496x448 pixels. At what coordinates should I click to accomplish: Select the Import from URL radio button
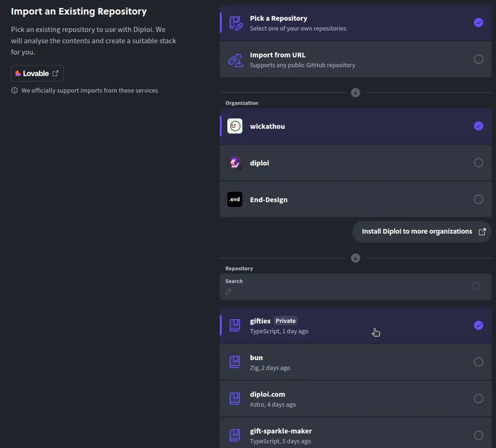pos(478,59)
